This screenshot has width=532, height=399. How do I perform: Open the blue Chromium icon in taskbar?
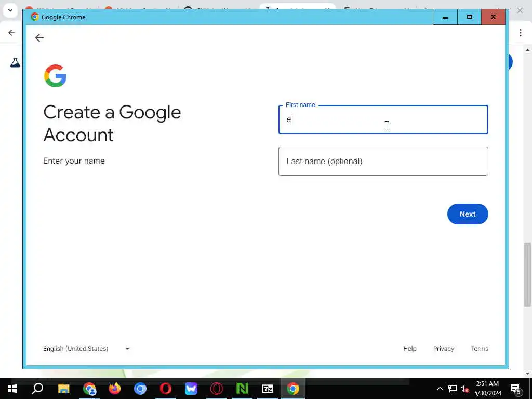click(140, 389)
